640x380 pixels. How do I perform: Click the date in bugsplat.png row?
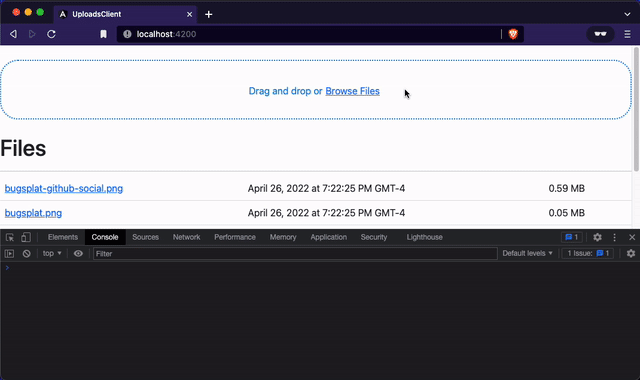pos(326,213)
